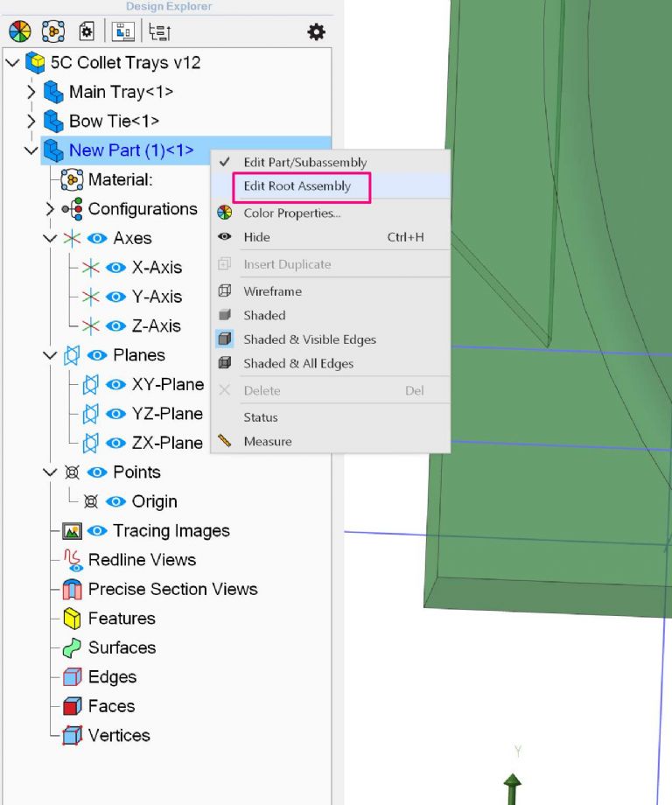This screenshot has width=672, height=805.
Task: Select the Material: tree row
Action: tap(120, 179)
